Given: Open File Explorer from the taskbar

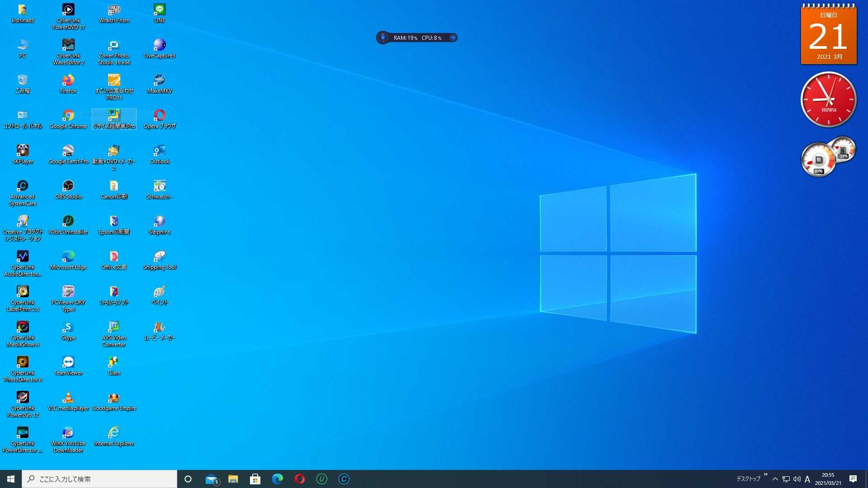Looking at the screenshot, I should pos(233,479).
